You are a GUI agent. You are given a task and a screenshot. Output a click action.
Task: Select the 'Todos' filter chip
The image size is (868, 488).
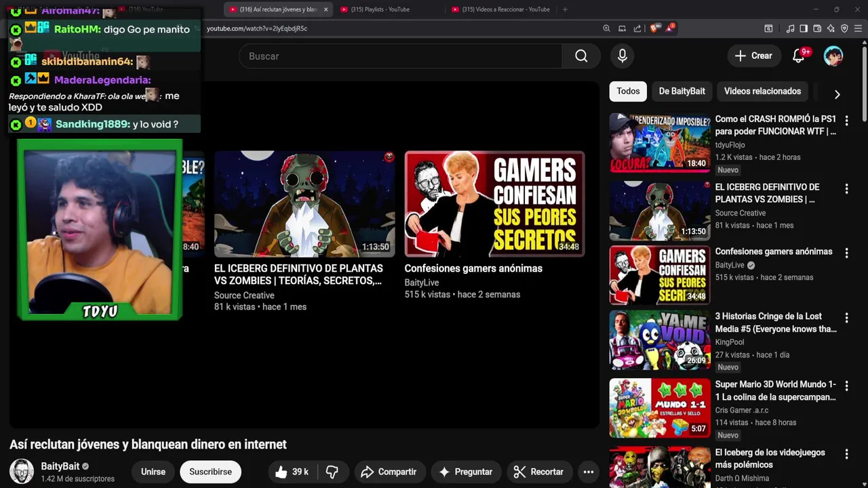[x=628, y=91]
